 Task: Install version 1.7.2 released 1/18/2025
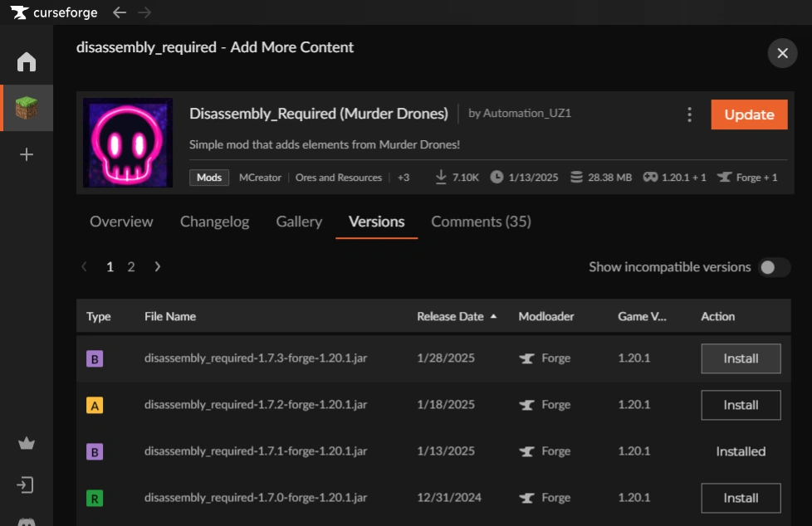[x=741, y=405]
